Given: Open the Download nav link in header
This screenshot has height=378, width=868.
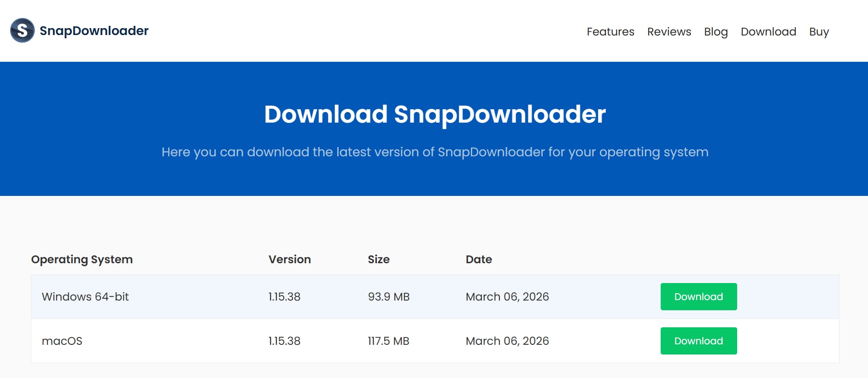Looking at the screenshot, I should [x=768, y=32].
